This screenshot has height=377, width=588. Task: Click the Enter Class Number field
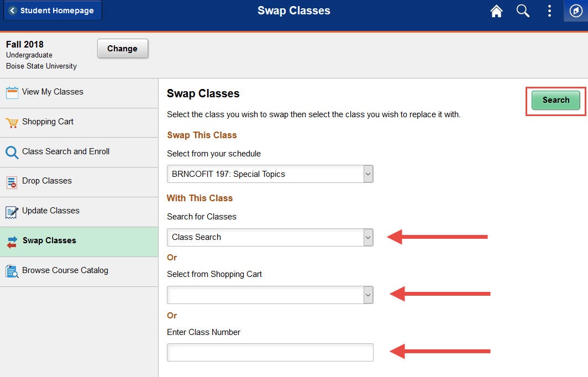point(270,352)
